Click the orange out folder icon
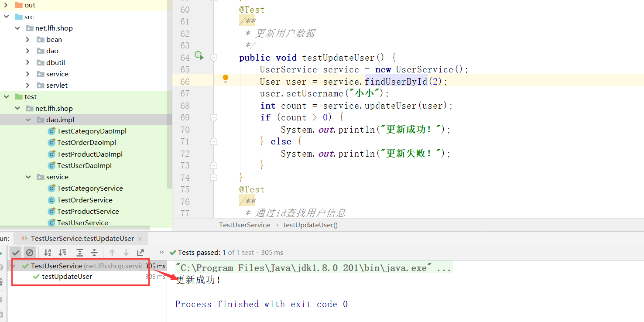 tap(18, 5)
